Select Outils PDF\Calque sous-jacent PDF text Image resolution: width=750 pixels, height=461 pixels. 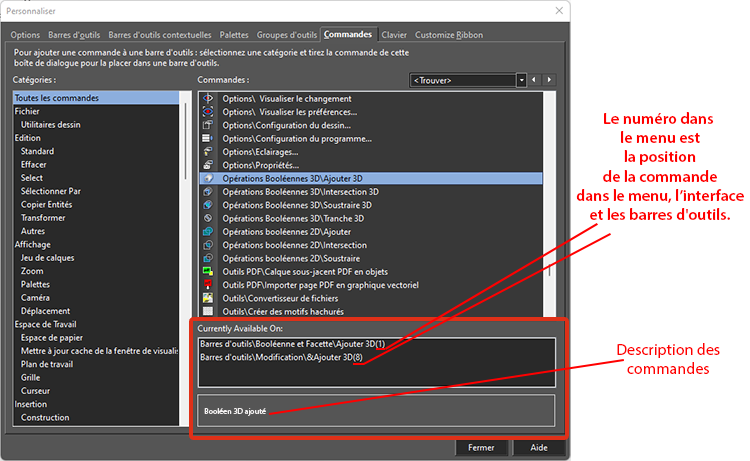pyautogui.click(x=305, y=272)
